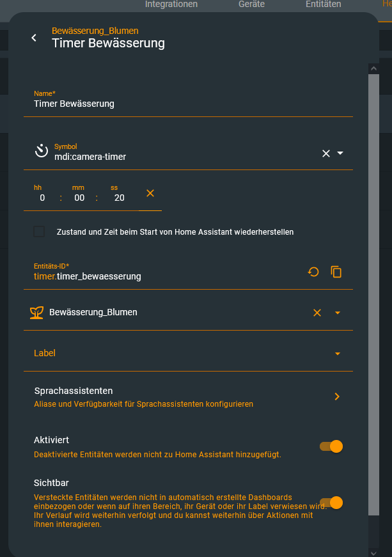Click the sprout area icon
392x557 pixels.
[36, 313]
